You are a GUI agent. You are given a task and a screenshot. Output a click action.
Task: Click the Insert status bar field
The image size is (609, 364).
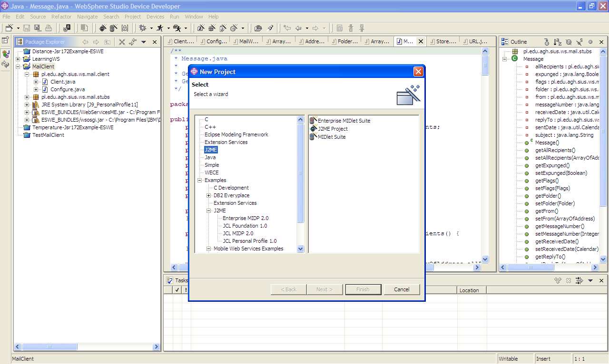552,359
